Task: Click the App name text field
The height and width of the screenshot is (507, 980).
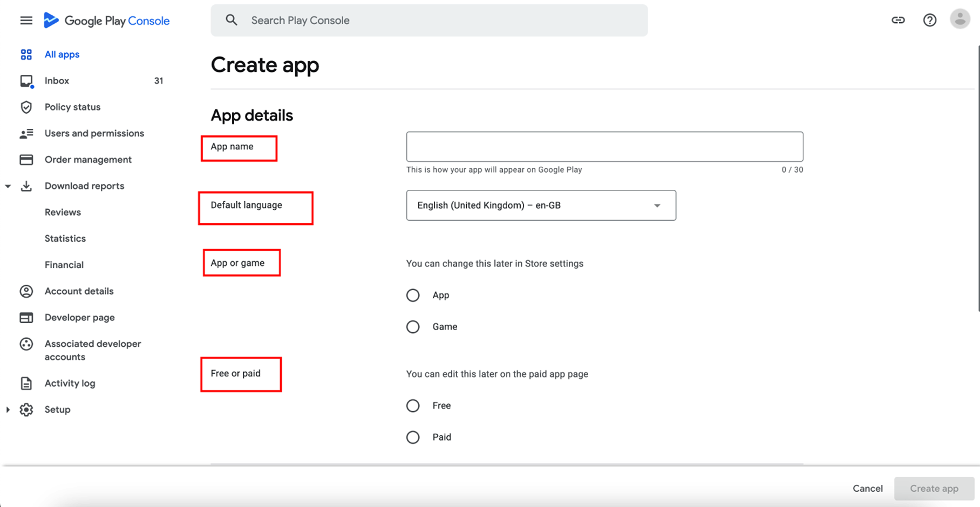Action: [604, 147]
